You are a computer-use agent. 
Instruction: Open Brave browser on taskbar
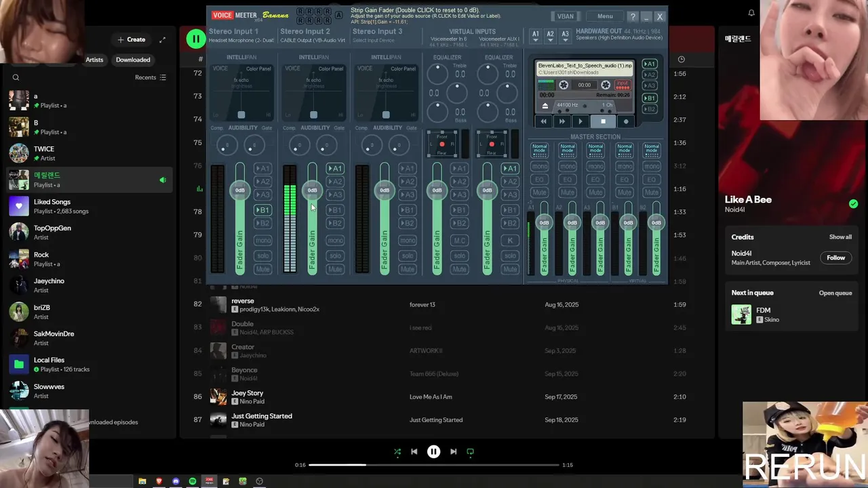pos(159,481)
